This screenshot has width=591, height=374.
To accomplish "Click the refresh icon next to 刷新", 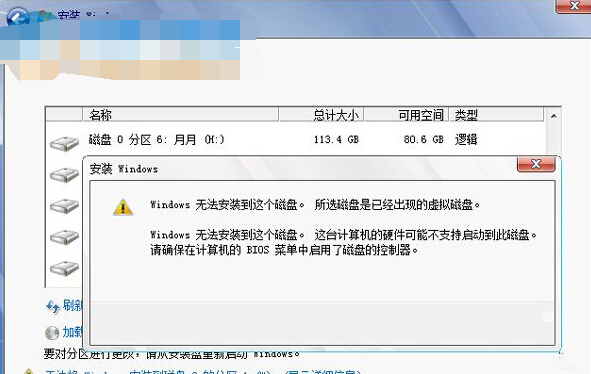I will click(53, 306).
